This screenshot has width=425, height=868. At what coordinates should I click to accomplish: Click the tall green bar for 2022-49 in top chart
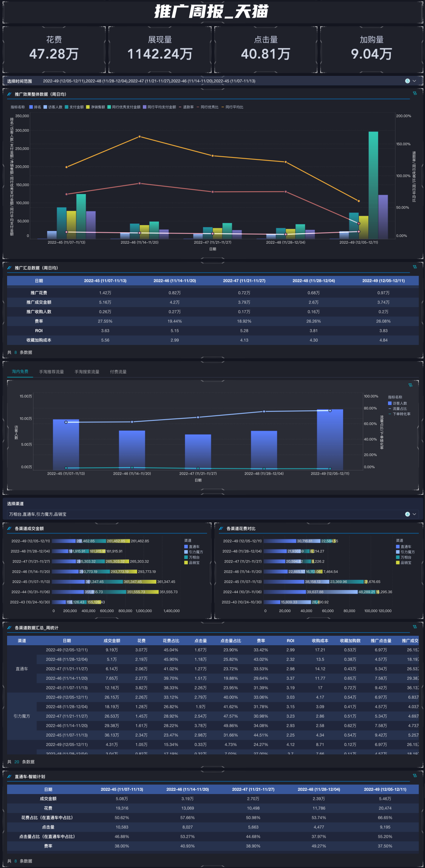(x=373, y=185)
